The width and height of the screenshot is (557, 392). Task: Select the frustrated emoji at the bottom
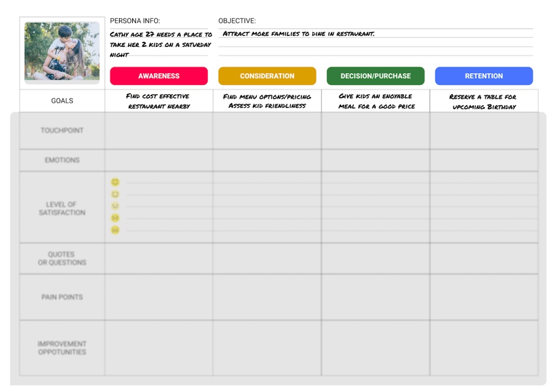click(114, 231)
